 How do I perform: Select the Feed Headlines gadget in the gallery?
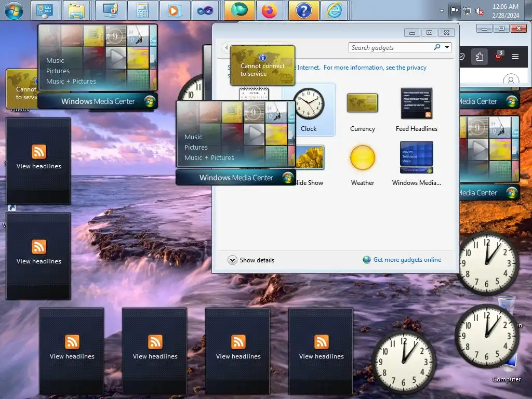click(416, 110)
